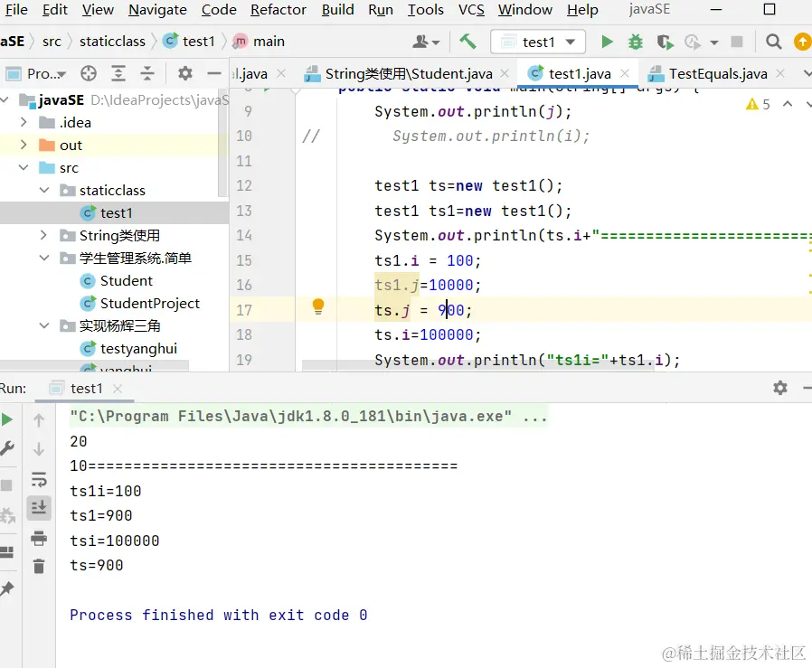Expand the out folder
Image resolution: width=812 pixels, height=668 pixels.
[24, 145]
